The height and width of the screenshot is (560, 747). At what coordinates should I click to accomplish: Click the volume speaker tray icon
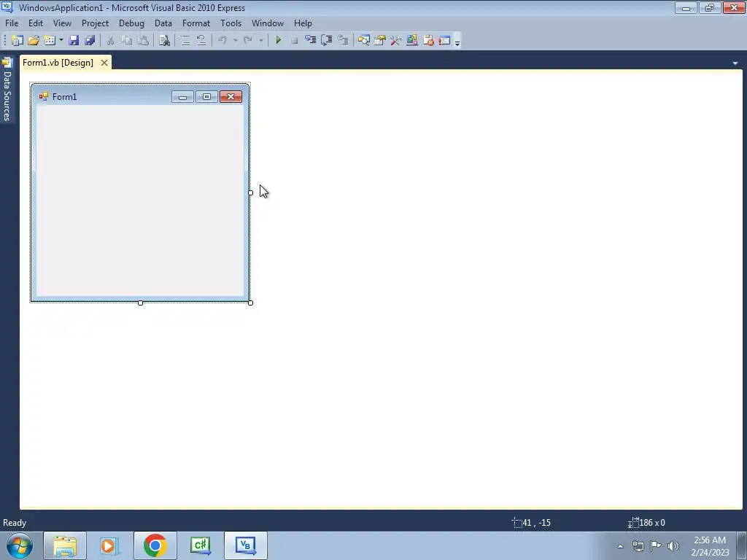coord(673,546)
